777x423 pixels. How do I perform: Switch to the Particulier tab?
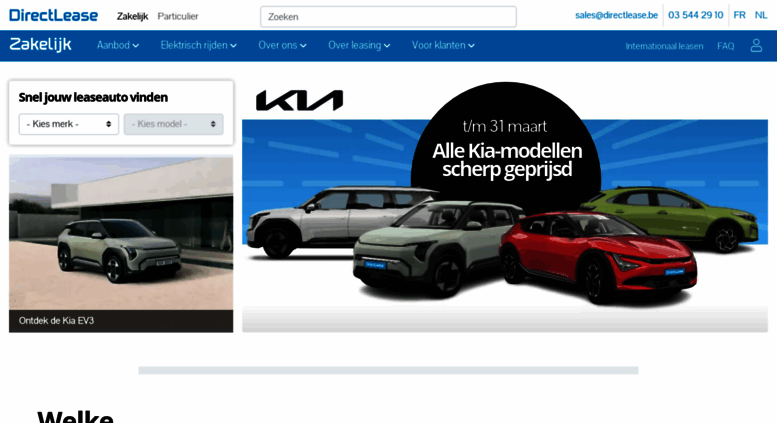pyautogui.click(x=178, y=16)
